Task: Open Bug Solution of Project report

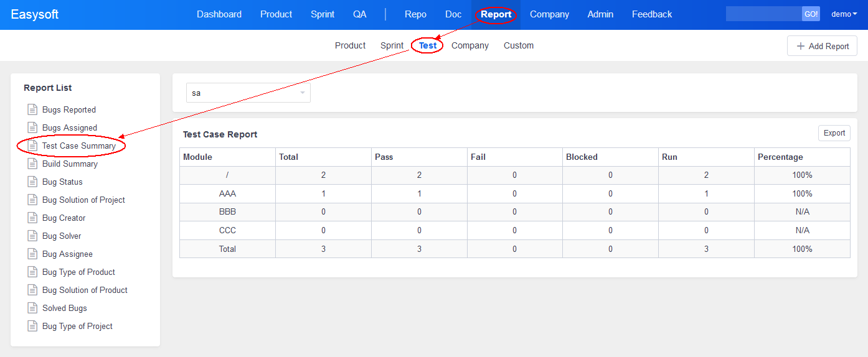Action: 83,200
